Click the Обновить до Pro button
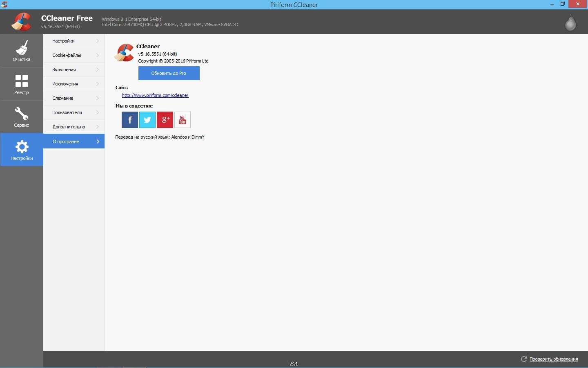The height and width of the screenshot is (368, 588). (169, 73)
